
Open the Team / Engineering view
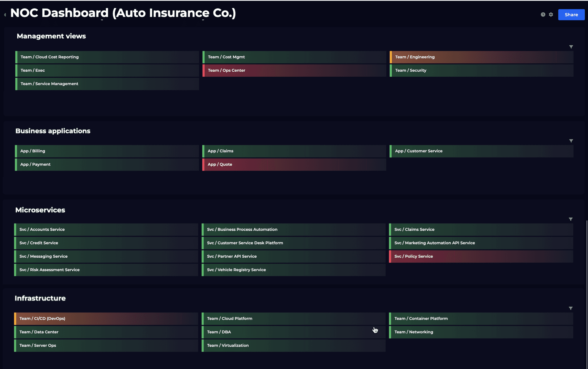point(481,57)
